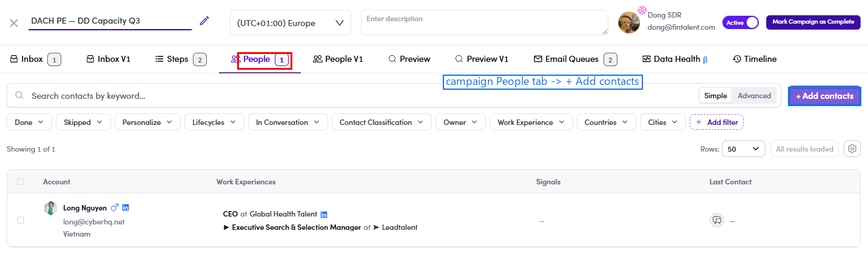Viewport: 868px width, 279px height.
Task: Expand the Personalize filter dropdown
Action: click(x=147, y=122)
